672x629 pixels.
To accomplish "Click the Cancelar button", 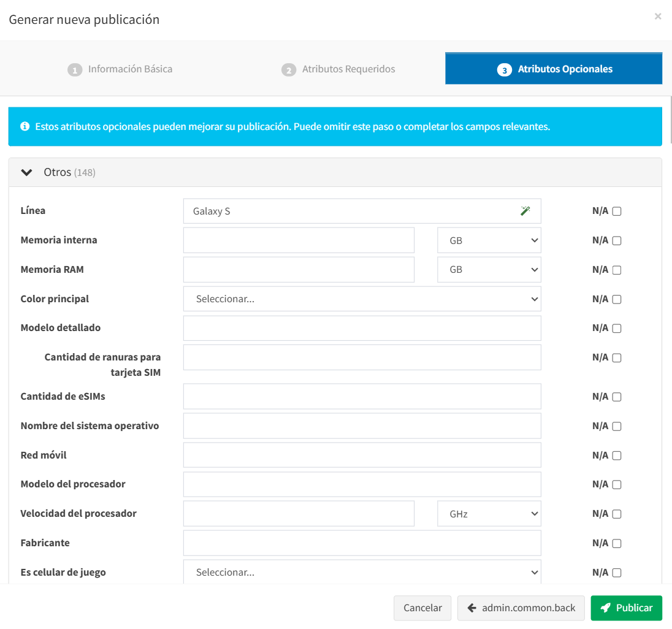I will click(422, 608).
